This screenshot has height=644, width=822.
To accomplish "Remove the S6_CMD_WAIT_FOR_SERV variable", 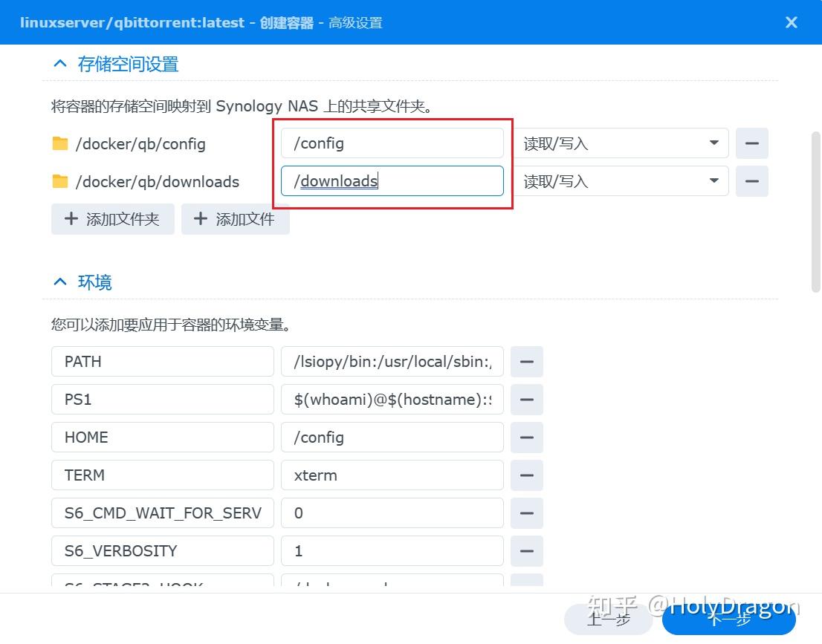I will coord(527,513).
